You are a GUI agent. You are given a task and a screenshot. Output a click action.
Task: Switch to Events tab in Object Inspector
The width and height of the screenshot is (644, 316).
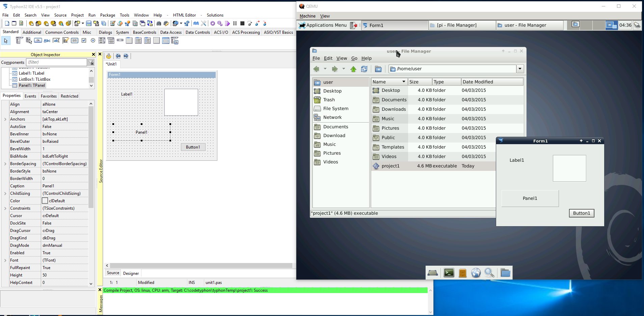point(30,96)
